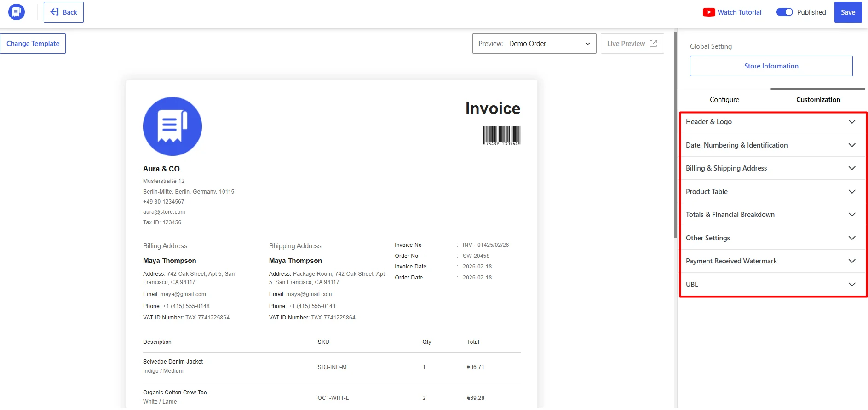
Task: Click the Billing Address heading
Action: (x=165, y=246)
